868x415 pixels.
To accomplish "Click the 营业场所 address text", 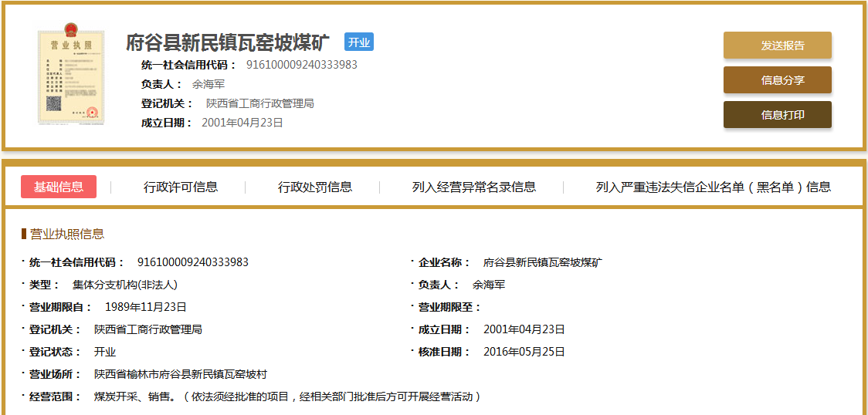I will tap(181, 374).
